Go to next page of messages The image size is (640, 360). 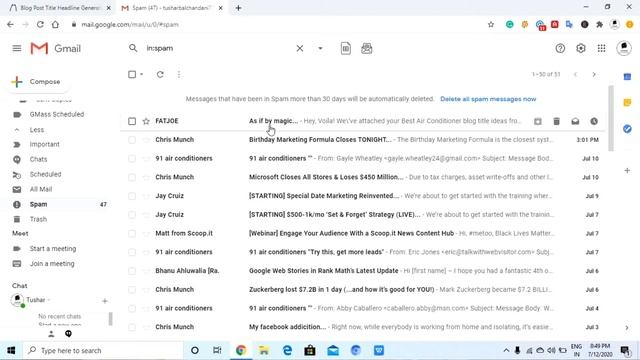(594, 75)
